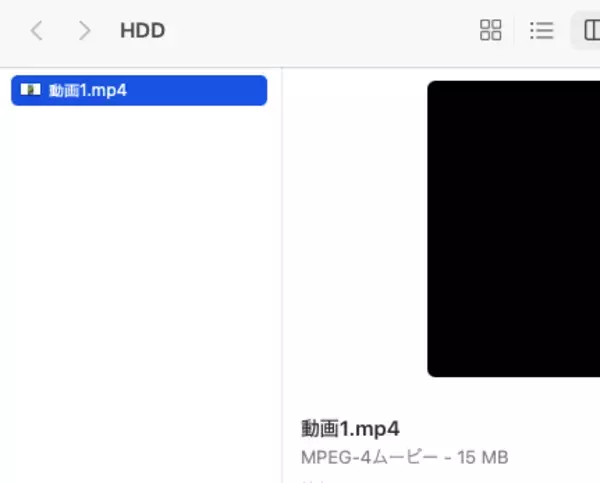Click the black video preview thumbnail
The image size is (600, 483).
[x=514, y=229]
